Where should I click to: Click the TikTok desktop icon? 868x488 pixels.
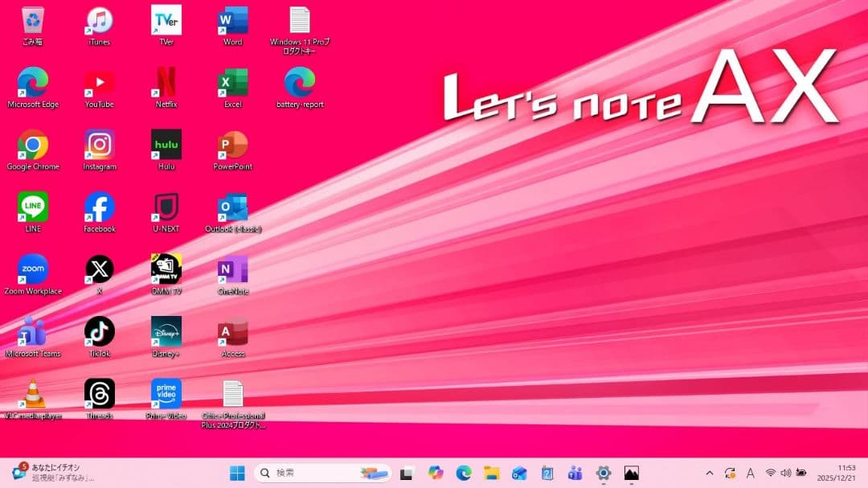[100, 332]
